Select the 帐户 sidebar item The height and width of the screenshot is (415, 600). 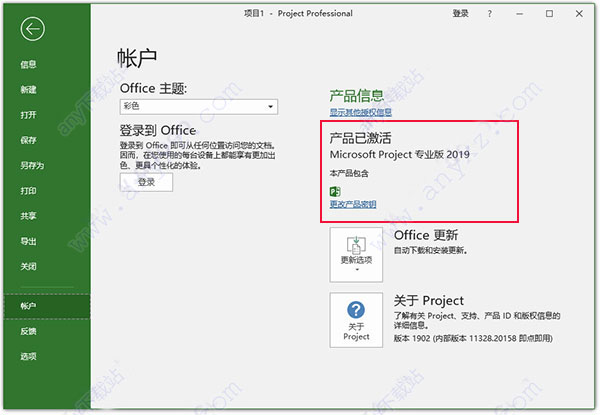pyautogui.click(x=47, y=306)
